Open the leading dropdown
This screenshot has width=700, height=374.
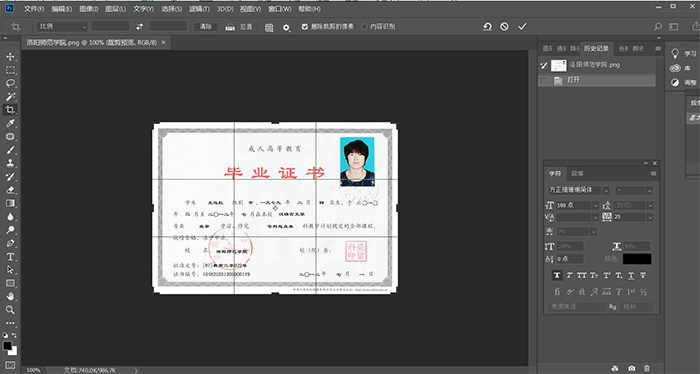(x=650, y=205)
